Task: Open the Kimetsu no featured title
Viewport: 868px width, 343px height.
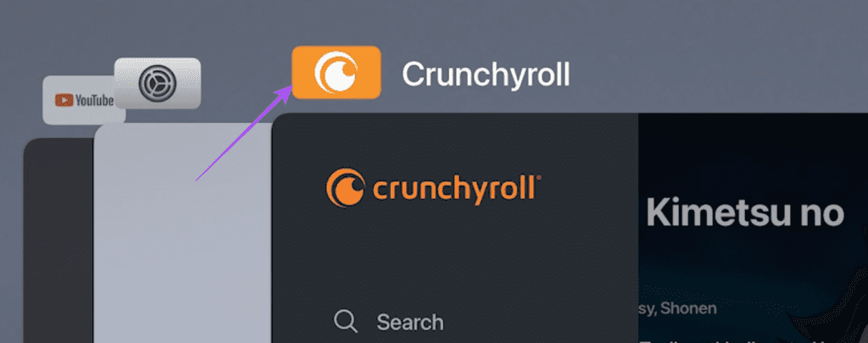Action: click(745, 213)
